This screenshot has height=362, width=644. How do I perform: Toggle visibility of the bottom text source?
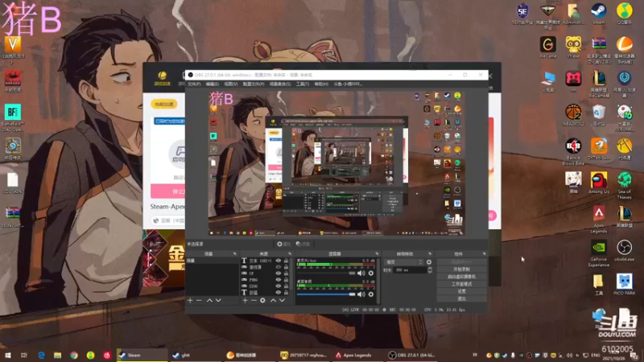[279, 293]
